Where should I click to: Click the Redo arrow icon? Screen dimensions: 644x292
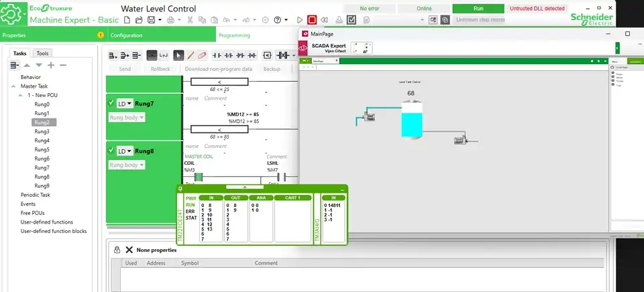pyautogui.click(x=246, y=19)
